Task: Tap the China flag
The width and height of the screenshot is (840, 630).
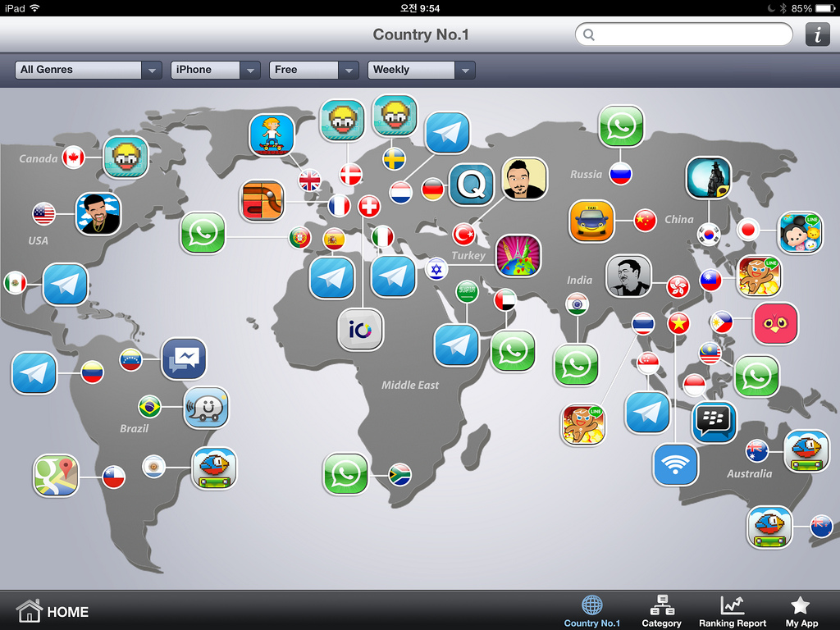Action: click(645, 220)
